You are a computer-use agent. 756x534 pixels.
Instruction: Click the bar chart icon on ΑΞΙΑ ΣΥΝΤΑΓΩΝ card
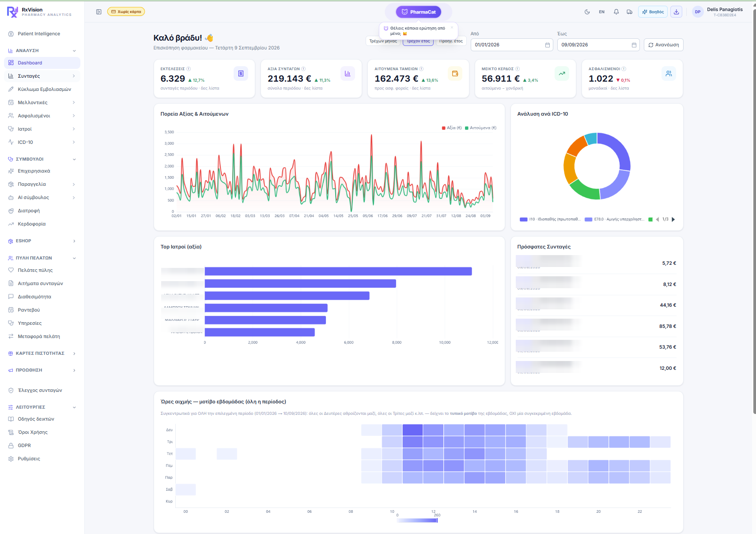348,74
